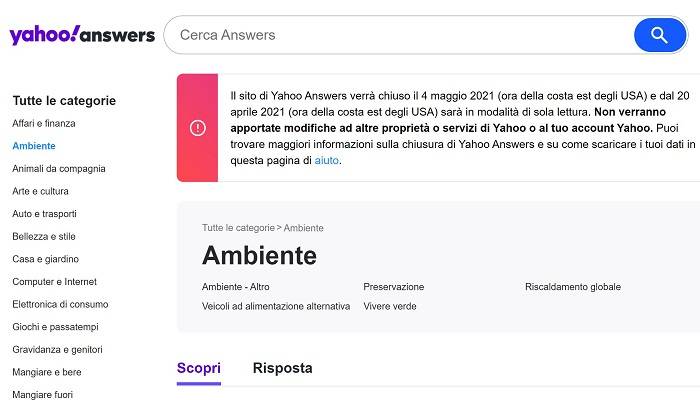Viewport: 700px width, 400px height.
Task: Open Casa e giardino category
Action: 46,259
